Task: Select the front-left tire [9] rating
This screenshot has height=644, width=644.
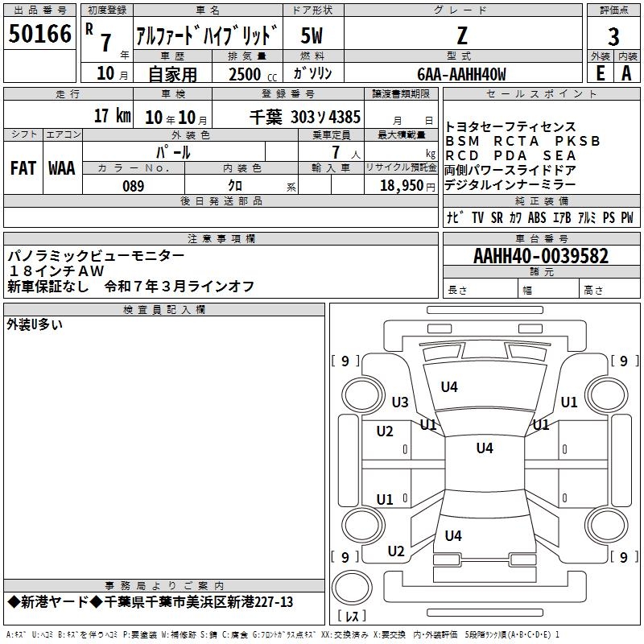Action: click(345, 361)
